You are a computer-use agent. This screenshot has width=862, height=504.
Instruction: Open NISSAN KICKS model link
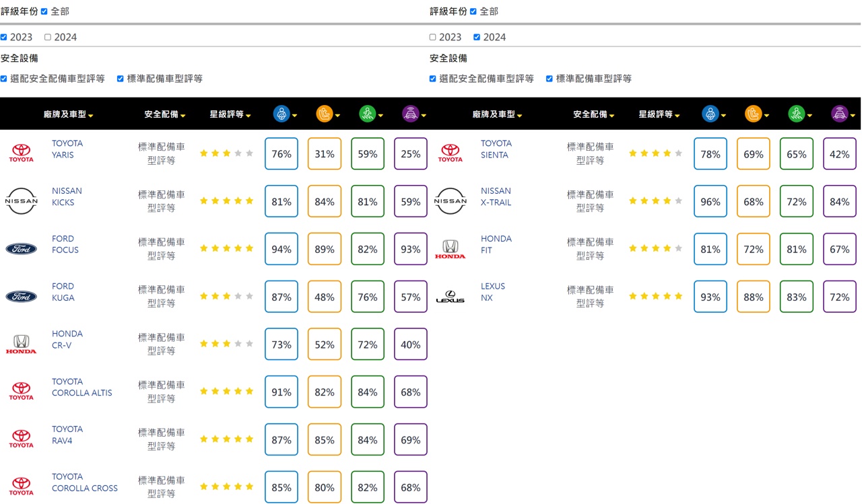click(67, 196)
